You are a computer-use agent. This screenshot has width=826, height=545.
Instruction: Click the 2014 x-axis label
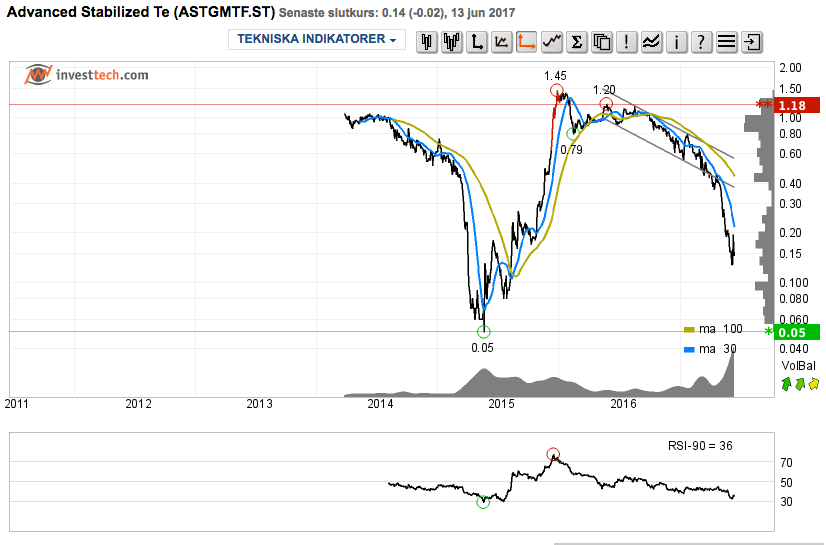380,404
